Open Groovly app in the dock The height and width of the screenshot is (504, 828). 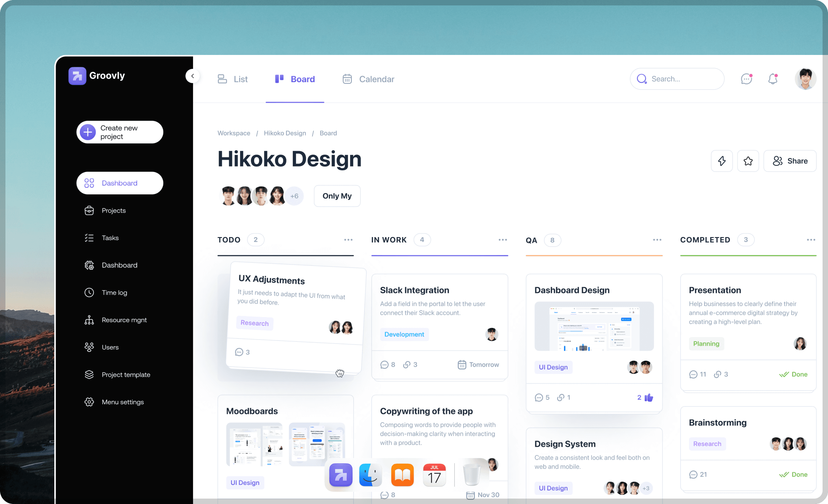341,475
